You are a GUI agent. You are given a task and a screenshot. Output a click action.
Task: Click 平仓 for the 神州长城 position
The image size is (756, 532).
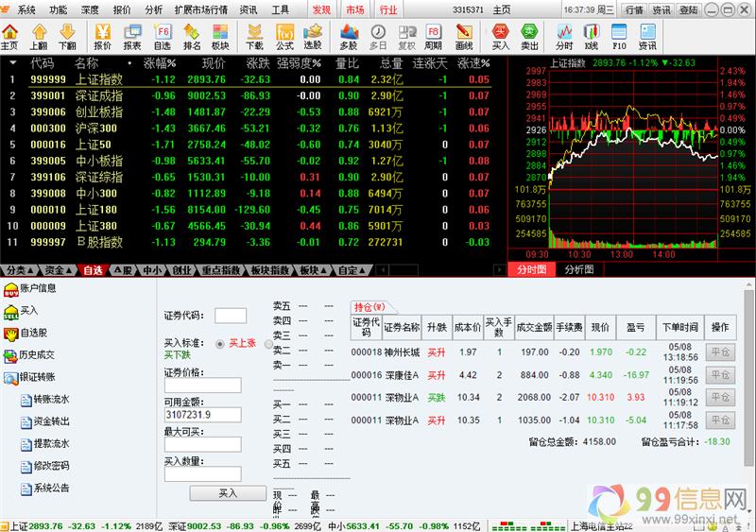click(721, 352)
